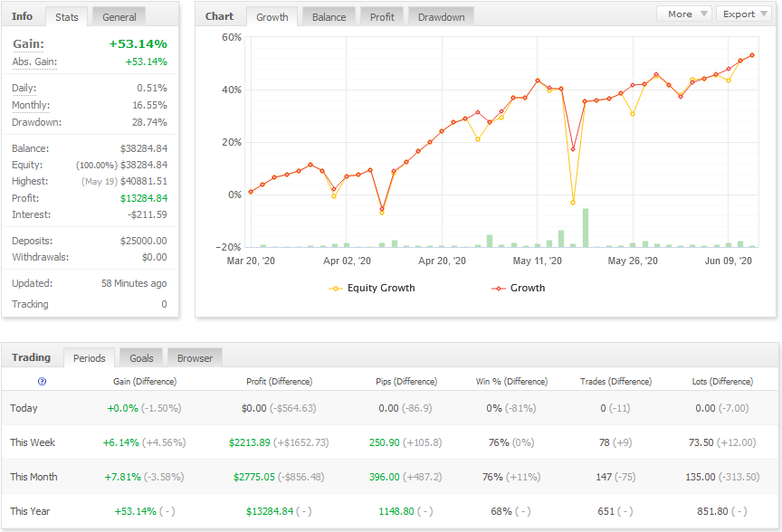
Task: Click the Interest value -$211.59
Action: (148, 214)
